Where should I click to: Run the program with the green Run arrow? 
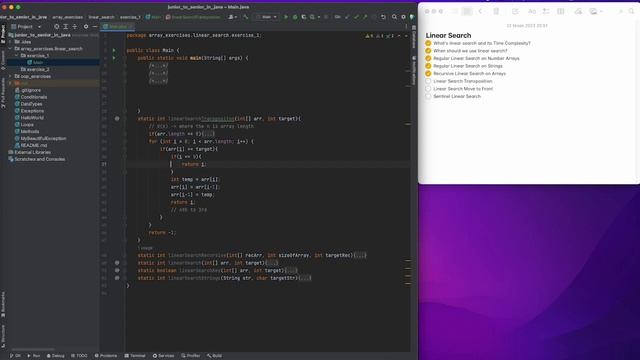[x=286, y=17]
